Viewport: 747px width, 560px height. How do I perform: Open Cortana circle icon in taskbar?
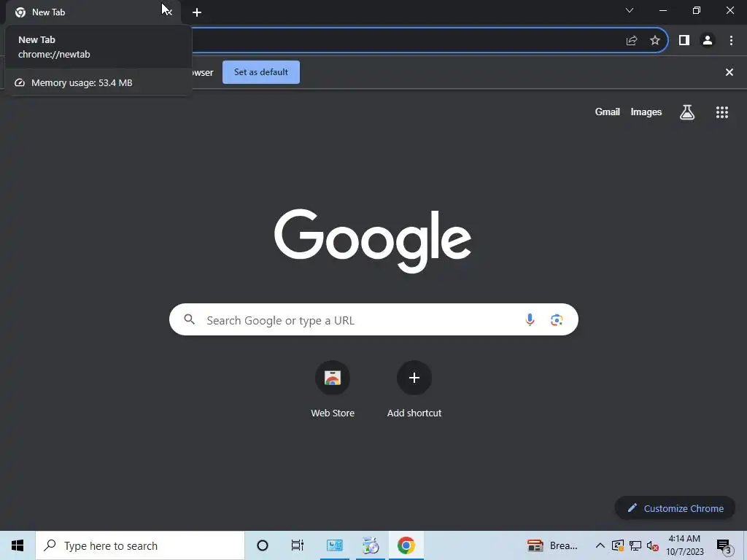point(263,545)
